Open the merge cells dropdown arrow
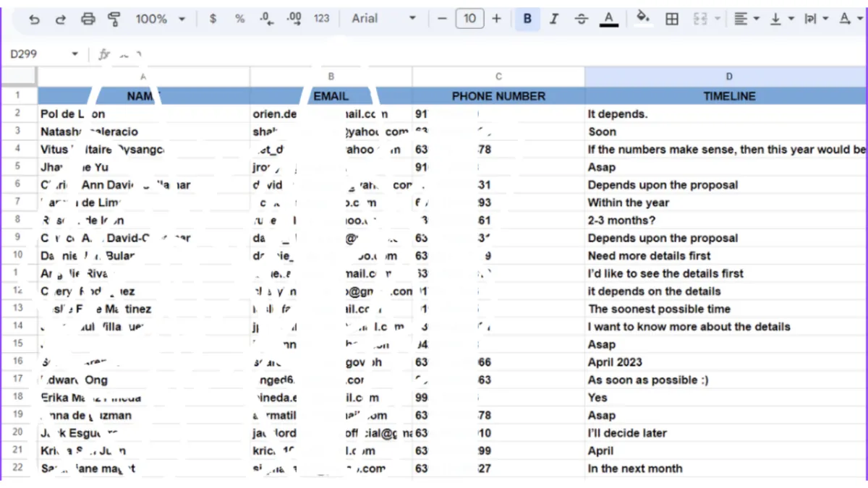Viewport: 868px width, 488px height. coord(717,19)
